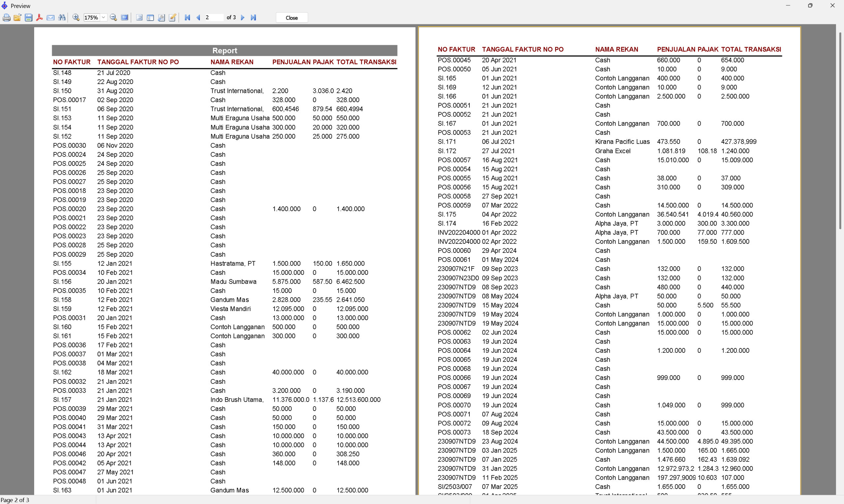Show the report outline icon

(x=139, y=18)
